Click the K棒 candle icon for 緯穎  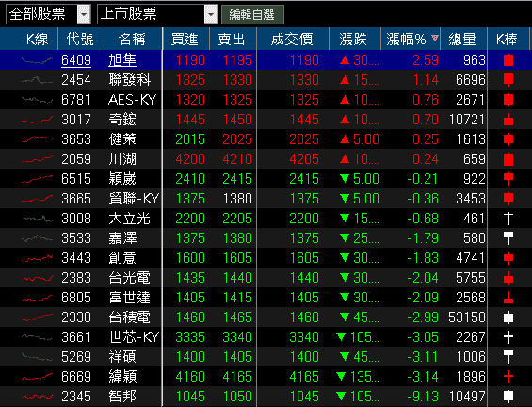tap(508, 377)
